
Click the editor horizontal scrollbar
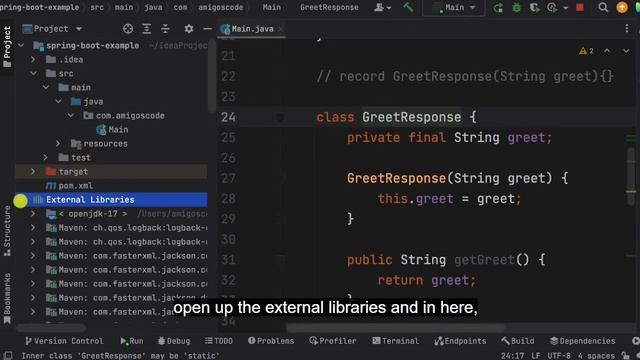(x=395, y=328)
